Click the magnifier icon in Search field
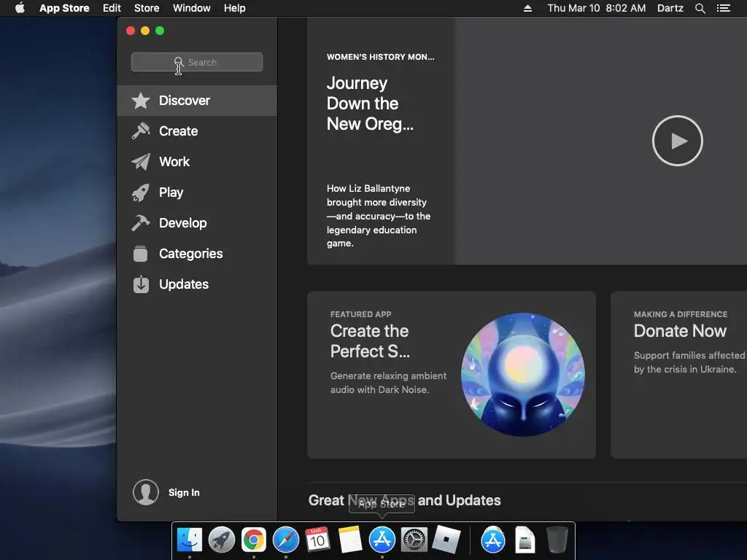 [178, 63]
